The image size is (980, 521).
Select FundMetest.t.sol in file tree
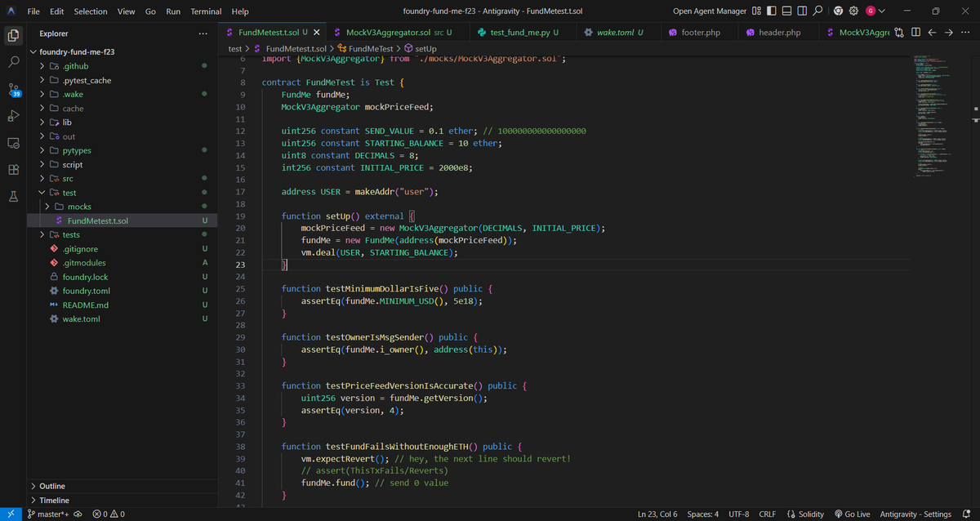[122, 220]
